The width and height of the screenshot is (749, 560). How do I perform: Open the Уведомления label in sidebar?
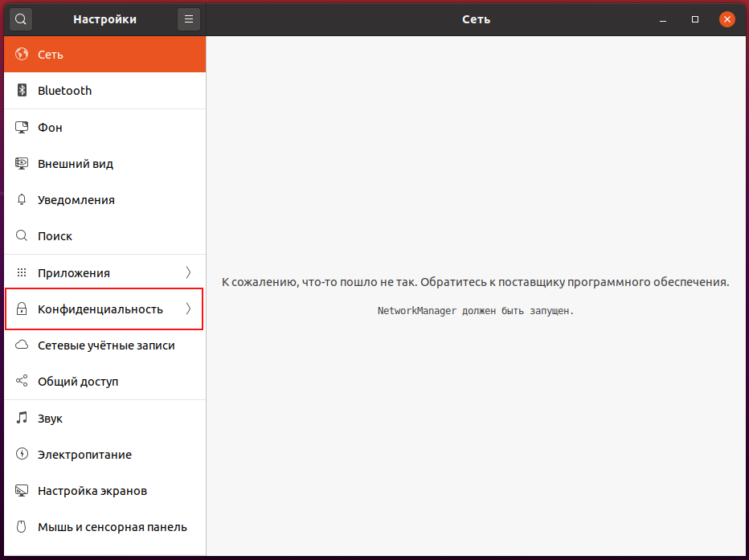coord(76,200)
